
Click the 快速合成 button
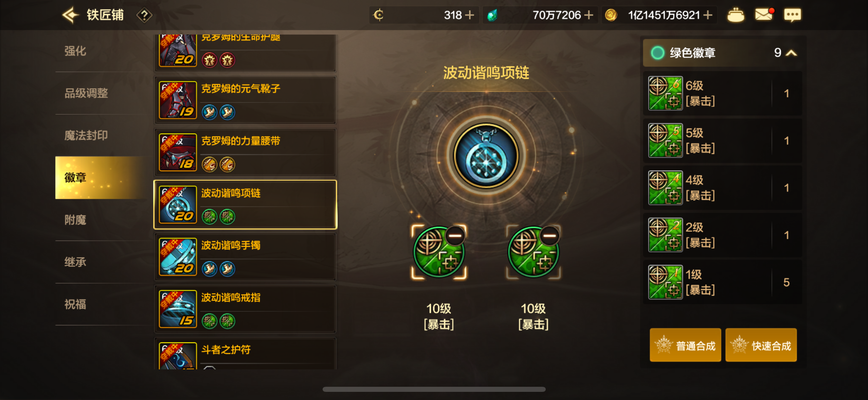pyautogui.click(x=761, y=345)
